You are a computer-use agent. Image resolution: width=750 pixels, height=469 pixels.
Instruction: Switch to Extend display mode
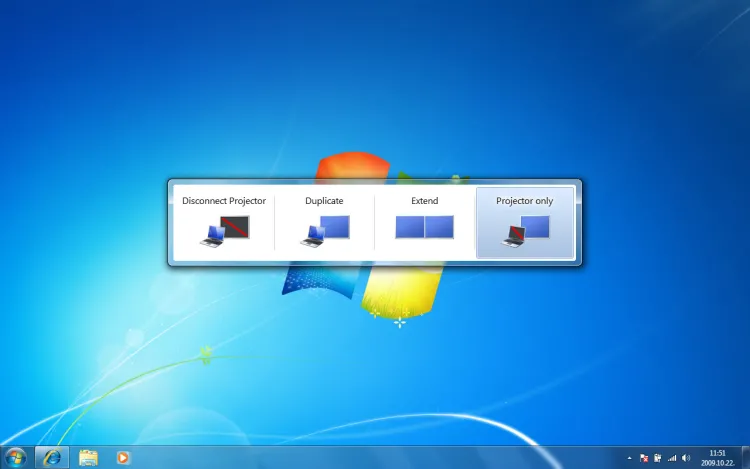click(x=424, y=222)
